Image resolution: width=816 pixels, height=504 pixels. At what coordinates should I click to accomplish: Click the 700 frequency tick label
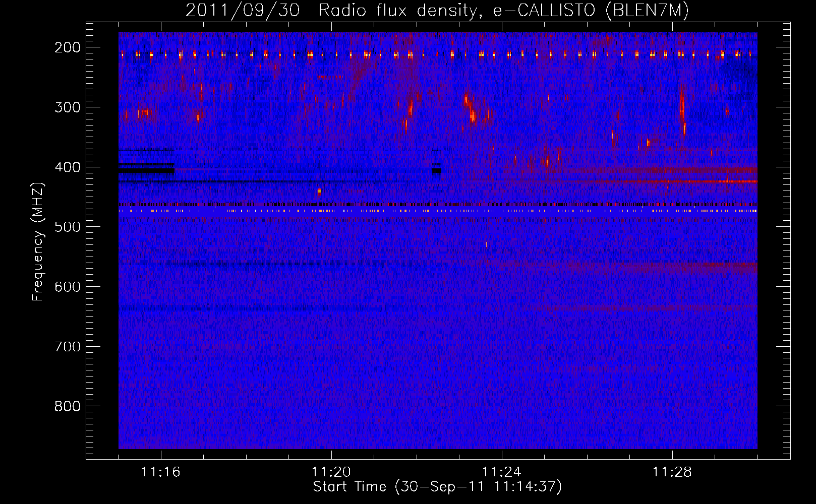coord(68,347)
